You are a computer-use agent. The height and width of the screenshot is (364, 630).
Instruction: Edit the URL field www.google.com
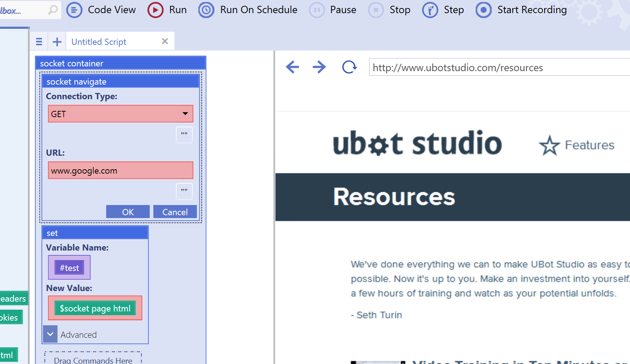pyautogui.click(x=120, y=170)
